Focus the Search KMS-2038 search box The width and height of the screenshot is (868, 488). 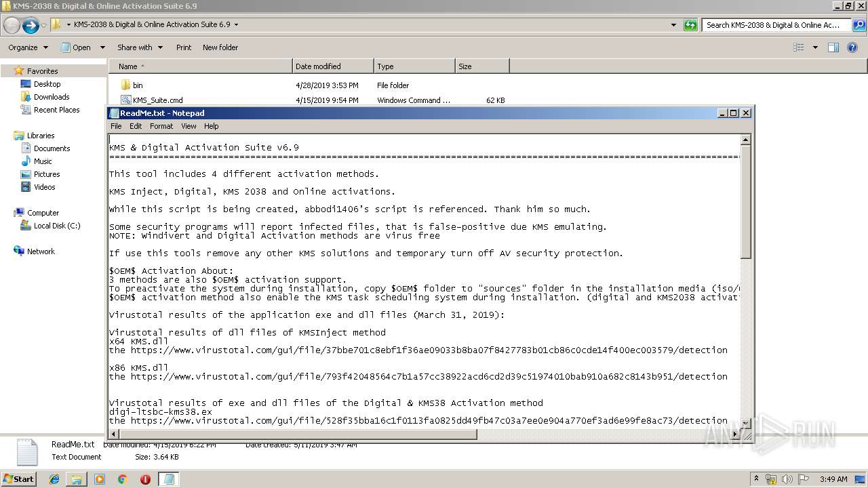pyautogui.click(x=777, y=25)
